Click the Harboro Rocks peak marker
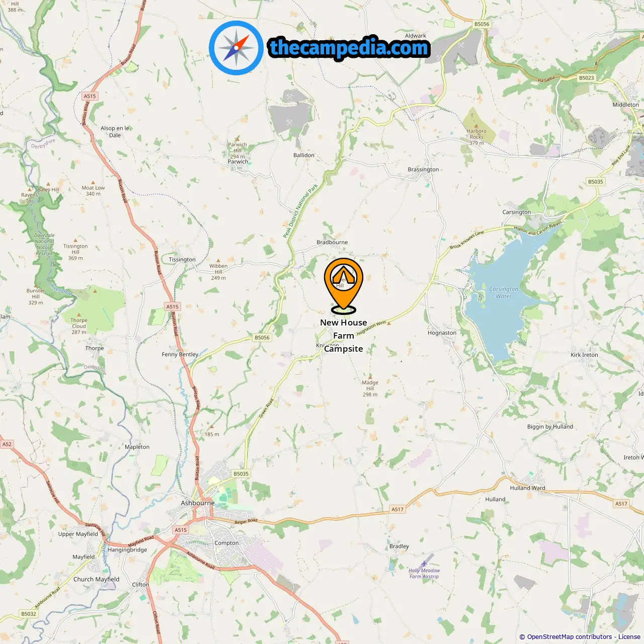 click(476, 125)
